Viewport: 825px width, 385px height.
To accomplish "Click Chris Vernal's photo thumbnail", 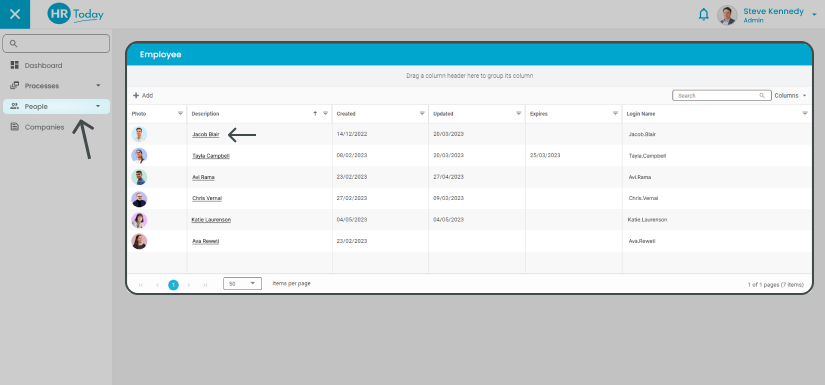I will click(x=139, y=199).
